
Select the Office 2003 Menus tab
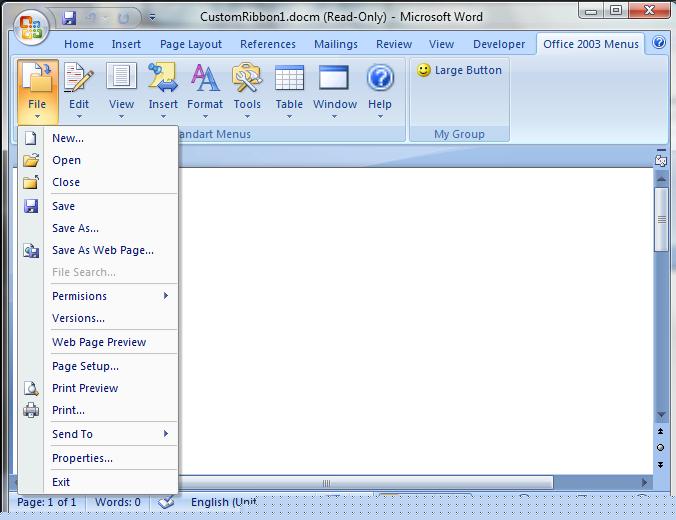pyautogui.click(x=591, y=44)
